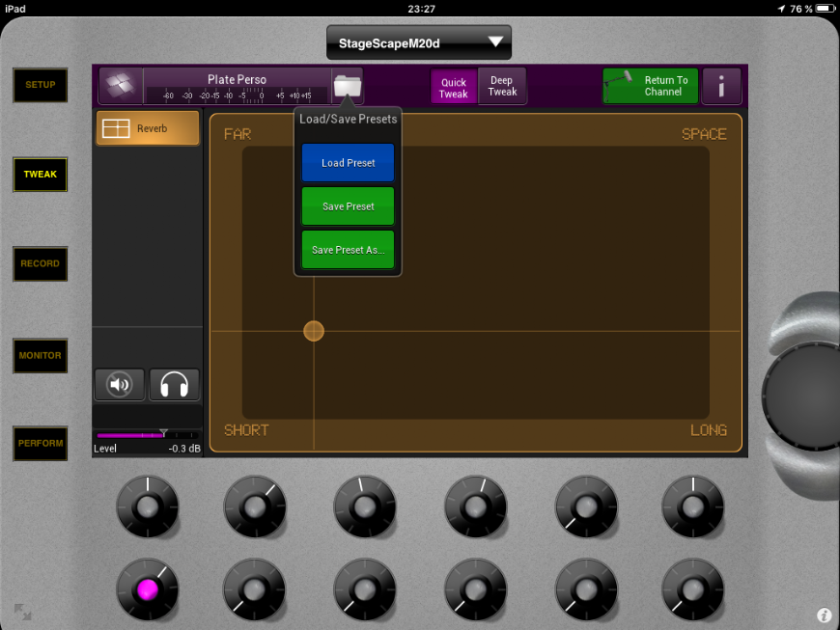Click the Level slider bar

tap(147, 435)
